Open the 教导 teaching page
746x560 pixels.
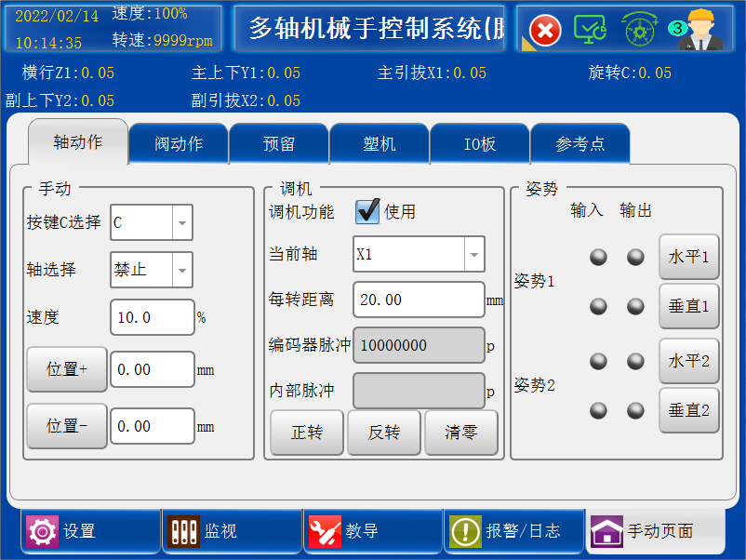(373, 531)
